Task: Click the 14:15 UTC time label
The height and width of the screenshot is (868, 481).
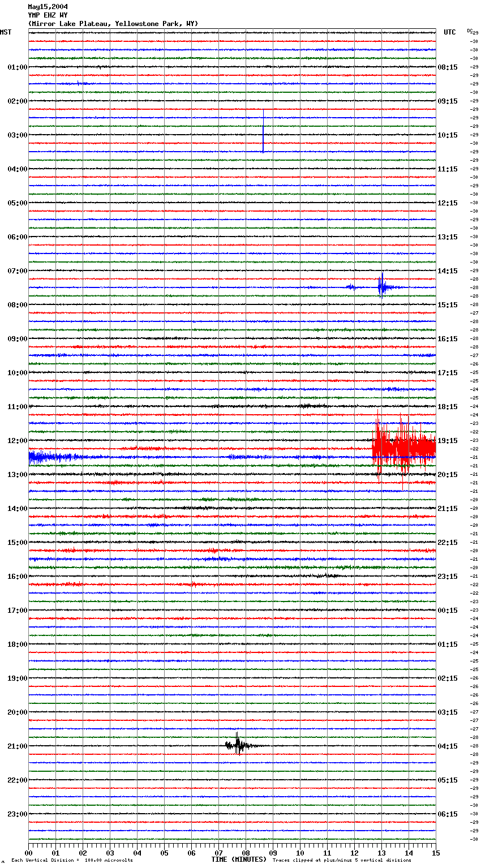Action: [x=448, y=271]
